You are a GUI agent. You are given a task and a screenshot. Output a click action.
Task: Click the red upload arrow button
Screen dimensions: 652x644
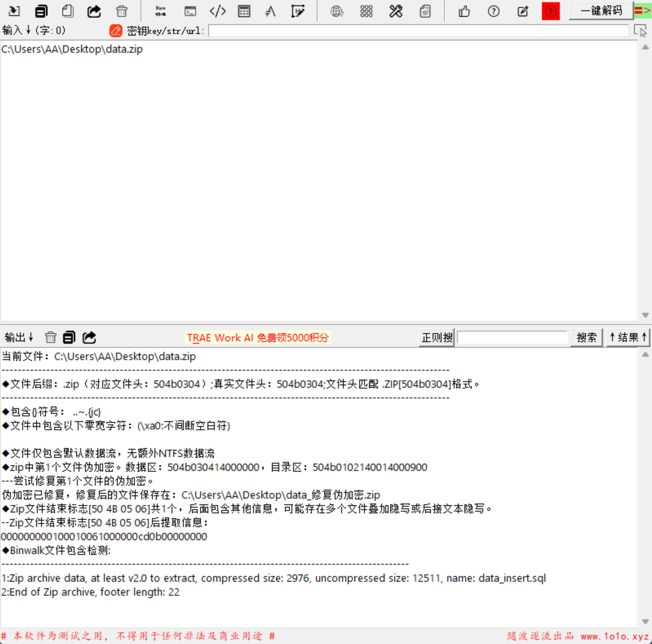click(x=550, y=11)
